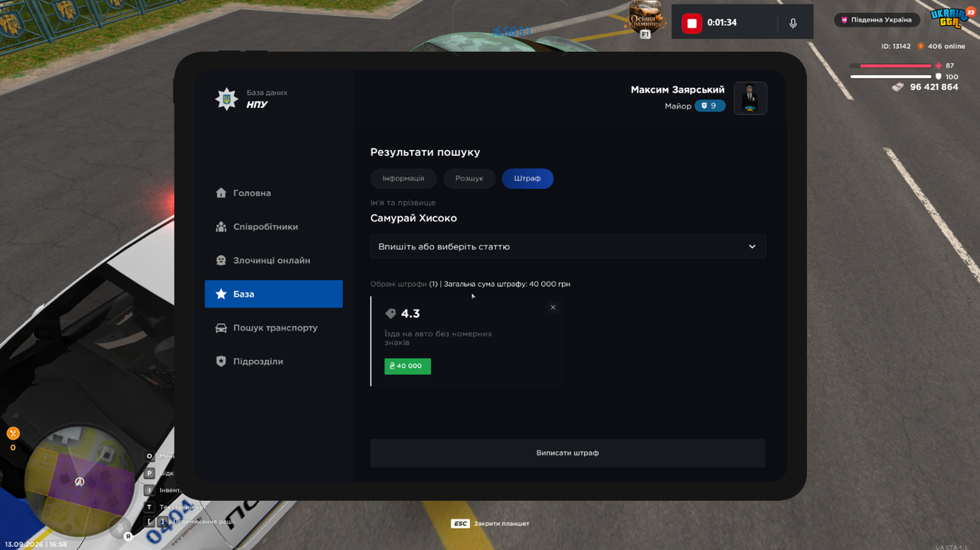
Task: Click the date and time 13.09.2026 | 16:58
Action: pyautogui.click(x=35, y=545)
